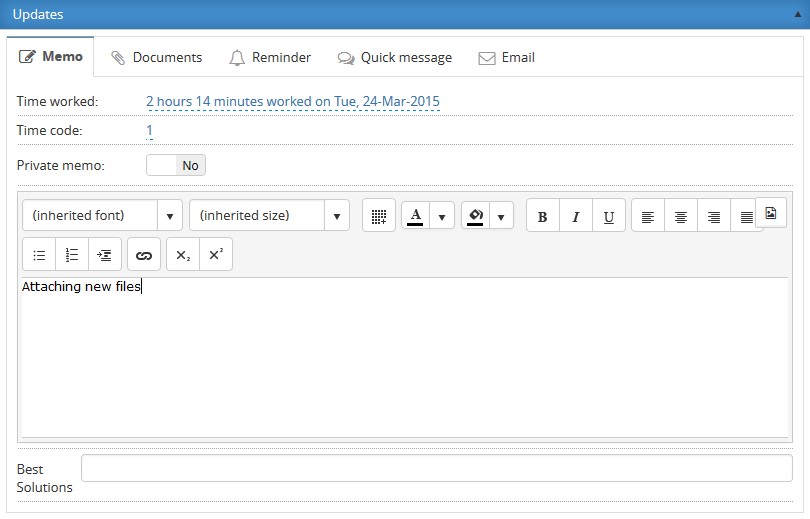Click the time worked link
The width and height of the screenshot is (810, 519).
(x=292, y=102)
